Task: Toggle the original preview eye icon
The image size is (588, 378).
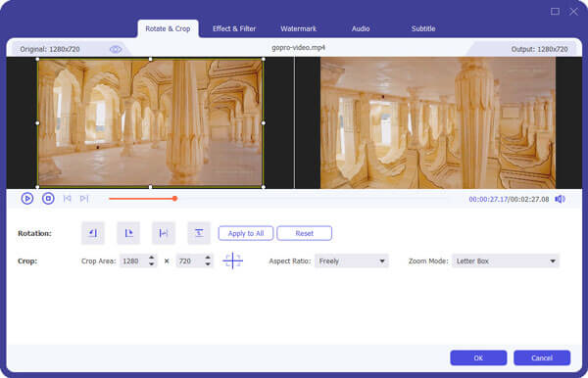Action: [116, 49]
